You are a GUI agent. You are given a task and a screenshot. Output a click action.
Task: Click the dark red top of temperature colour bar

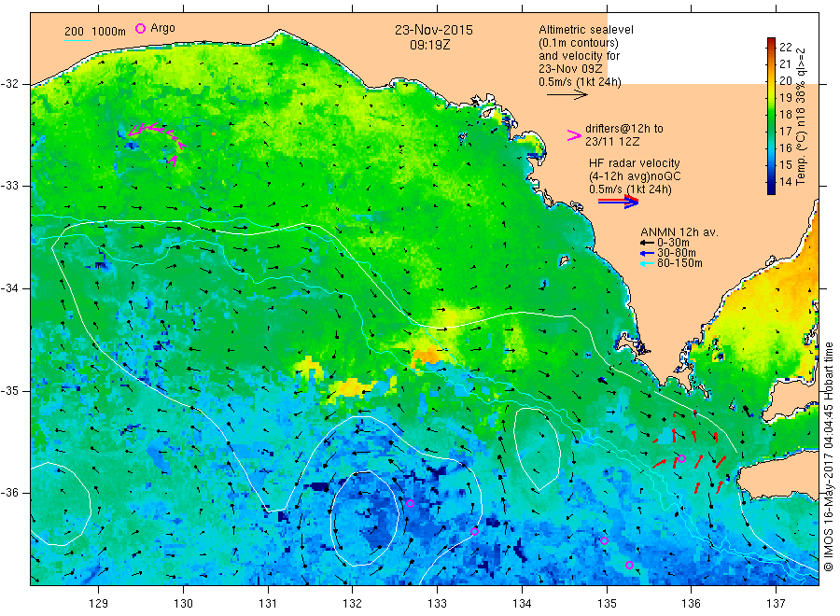pyautogui.click(x=771, y=42)
